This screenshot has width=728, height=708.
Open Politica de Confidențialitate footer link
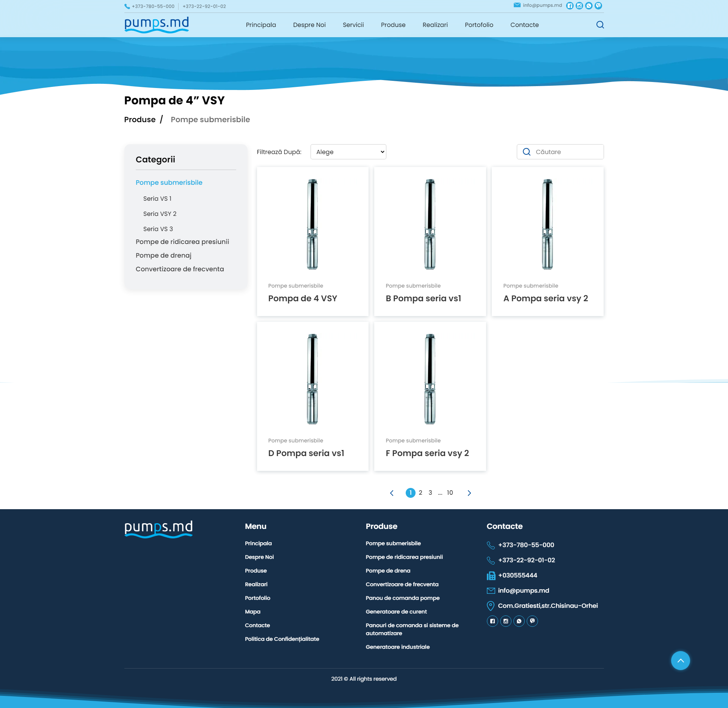282,639
